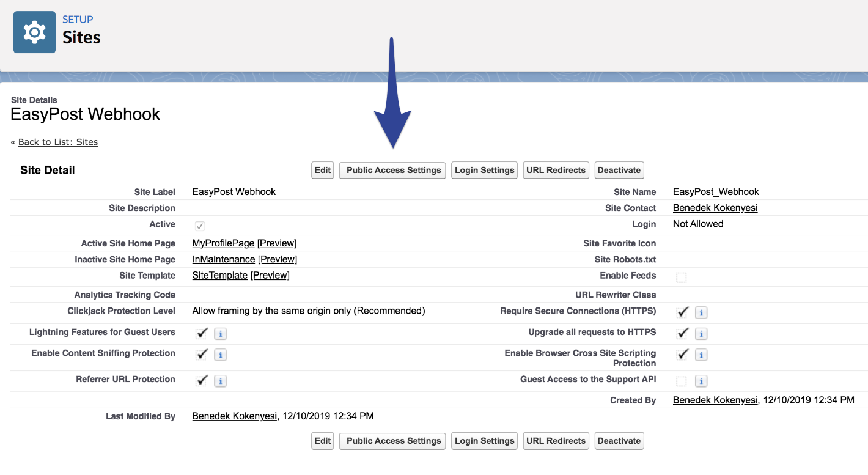Select the Site Label value EasyPost Webhook
The height and width of the screenshot is (475, 868).
click(234, 192)
